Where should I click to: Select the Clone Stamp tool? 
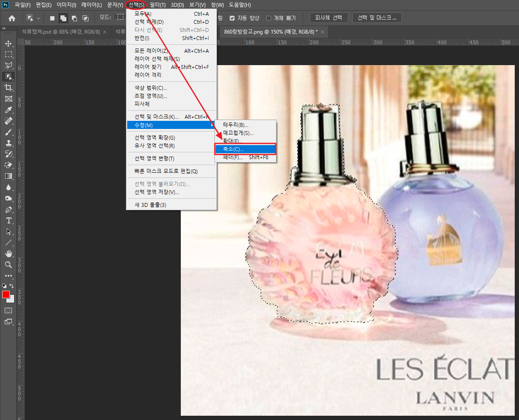point(9,143)
